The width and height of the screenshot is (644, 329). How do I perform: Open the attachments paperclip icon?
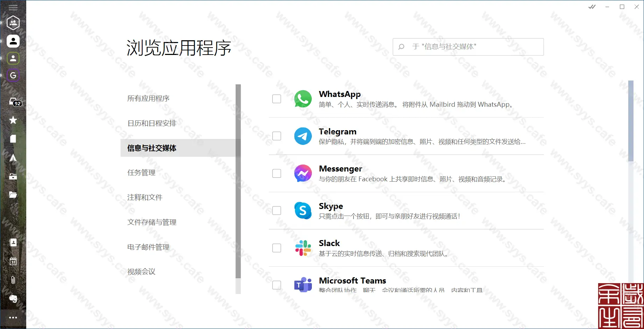point(13,280)
